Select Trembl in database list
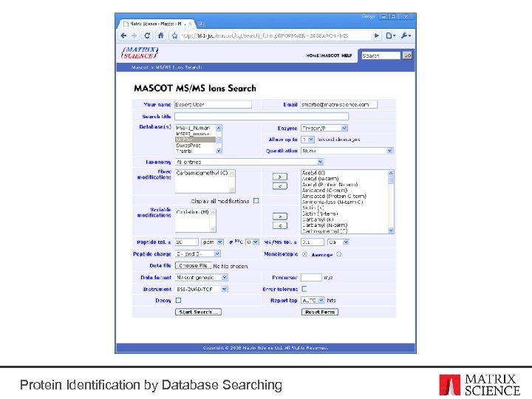532x399 pixels. click(195, 151)
